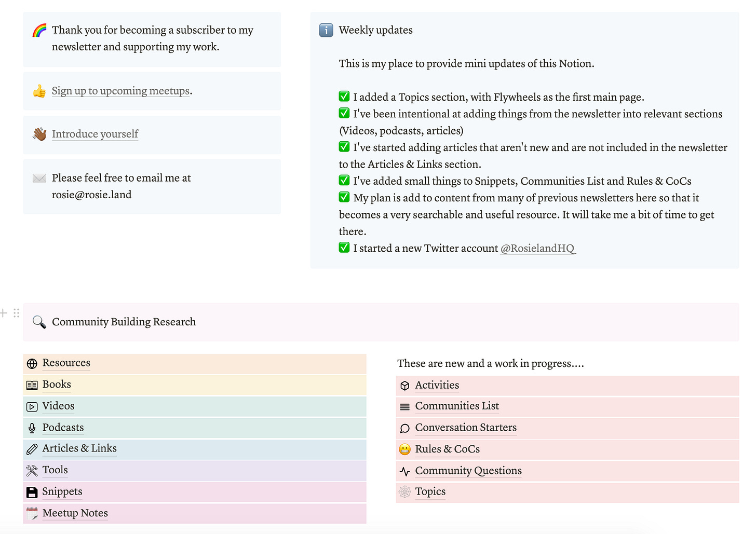Click the pencil icon beside Articles & Links
This screenshot has width=756, height=534.
[x=32, y=449]
